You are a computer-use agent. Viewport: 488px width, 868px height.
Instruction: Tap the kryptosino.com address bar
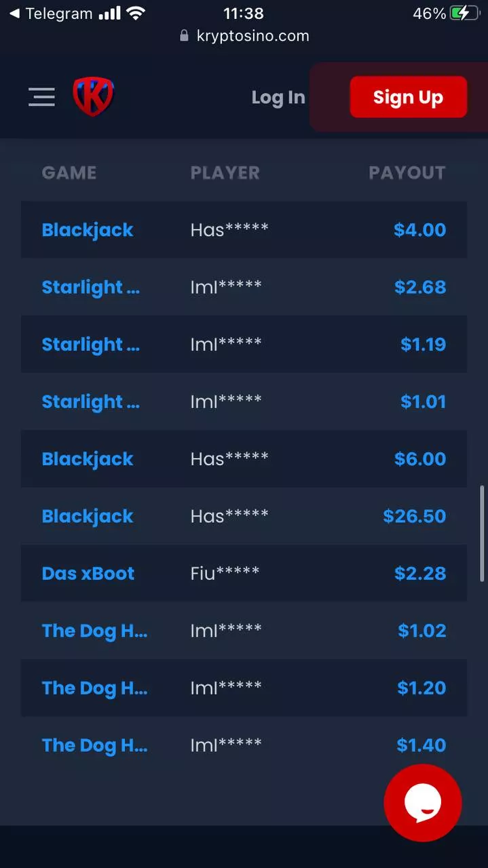(x=252, y=36)
